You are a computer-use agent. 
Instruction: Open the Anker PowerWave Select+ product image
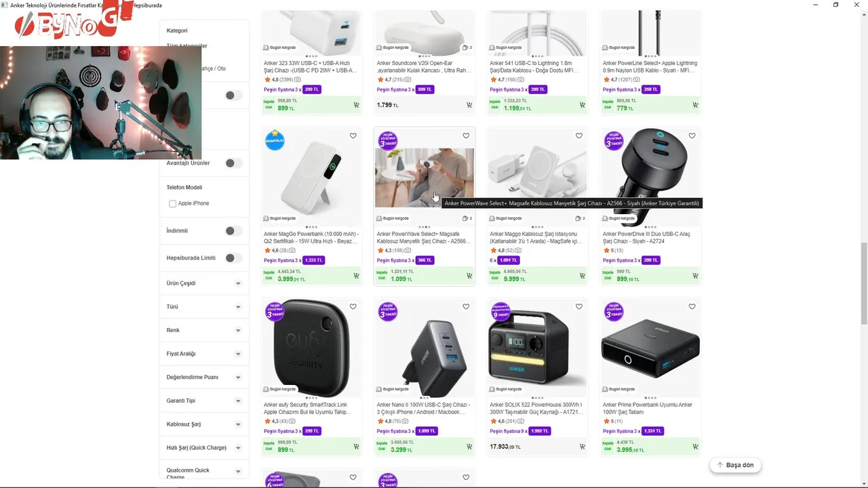[x=425, y=178]
